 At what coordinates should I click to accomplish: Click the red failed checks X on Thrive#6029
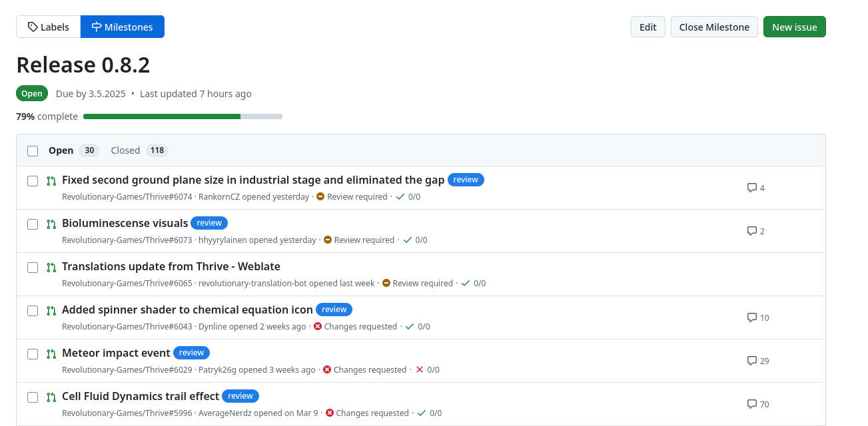coord(420,369)
